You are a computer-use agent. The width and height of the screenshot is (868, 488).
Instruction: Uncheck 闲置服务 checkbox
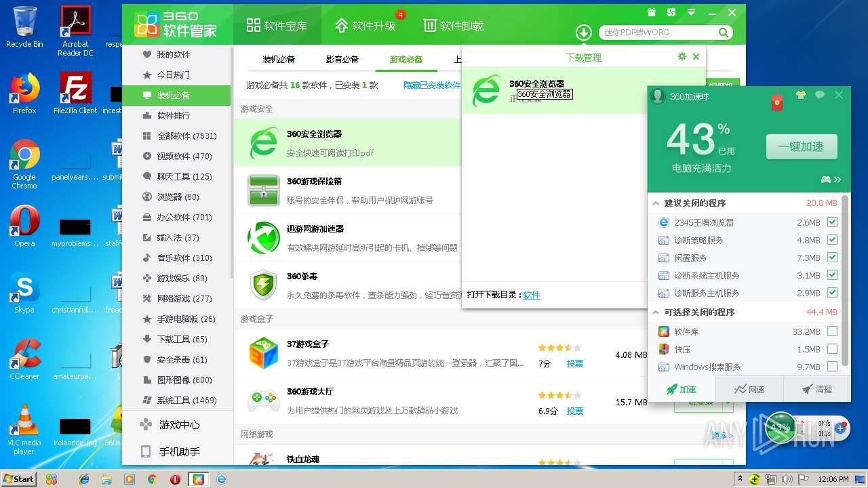point(832,258)
